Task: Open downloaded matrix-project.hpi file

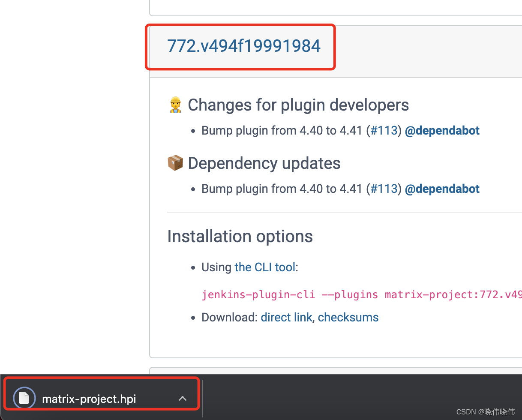Action: point(89,399)
